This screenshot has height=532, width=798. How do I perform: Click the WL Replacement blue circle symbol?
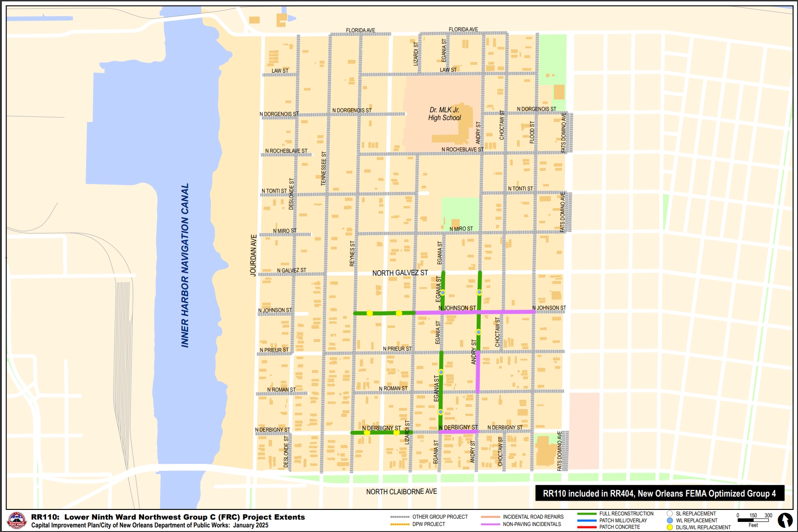tap(670, 520)
